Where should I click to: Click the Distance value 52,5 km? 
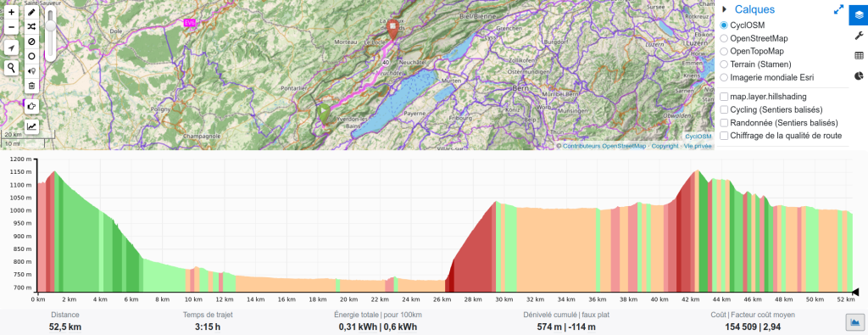64,327
